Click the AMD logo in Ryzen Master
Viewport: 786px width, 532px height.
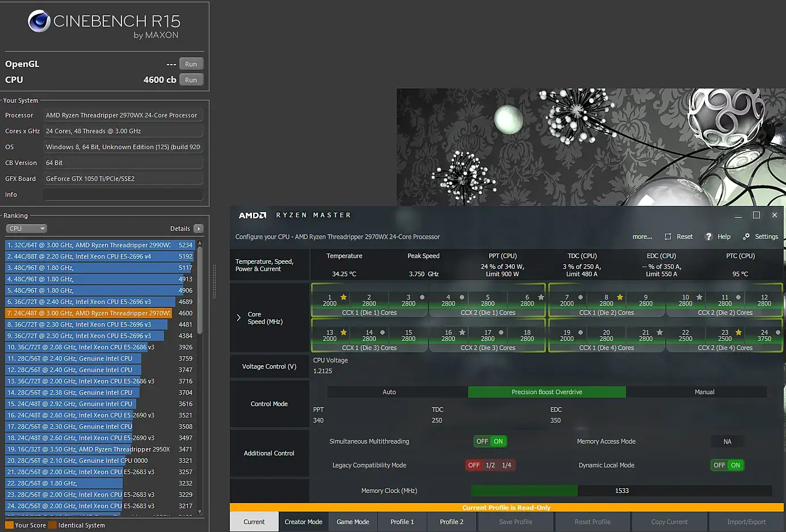253,216
